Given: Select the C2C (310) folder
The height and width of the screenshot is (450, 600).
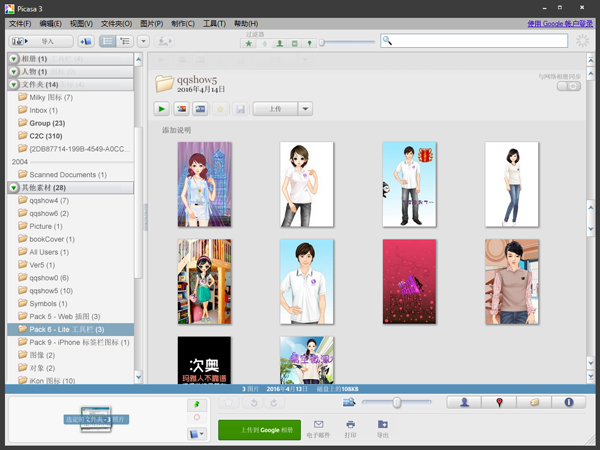Looking at the screenshot, I should pos(45,136).
